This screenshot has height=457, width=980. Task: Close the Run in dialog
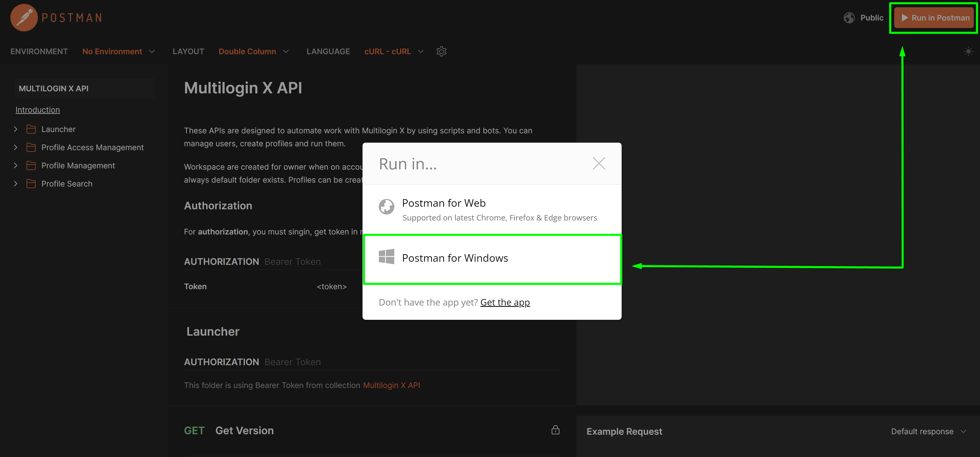point(598,164)
